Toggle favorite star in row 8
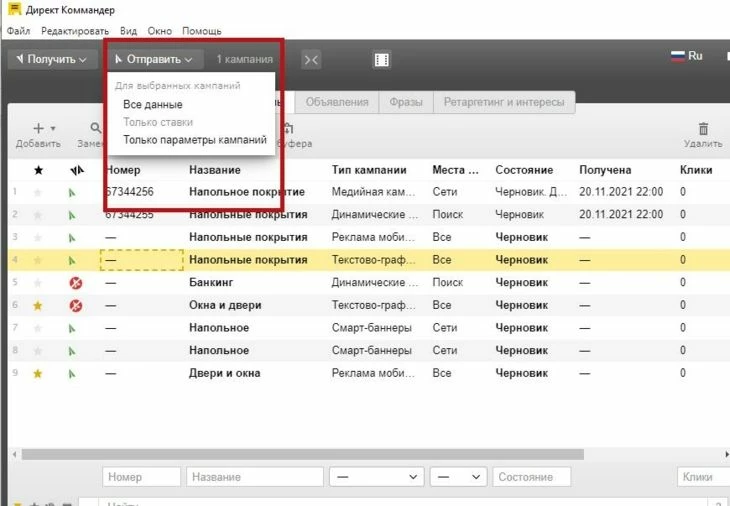 coord(38,351)
